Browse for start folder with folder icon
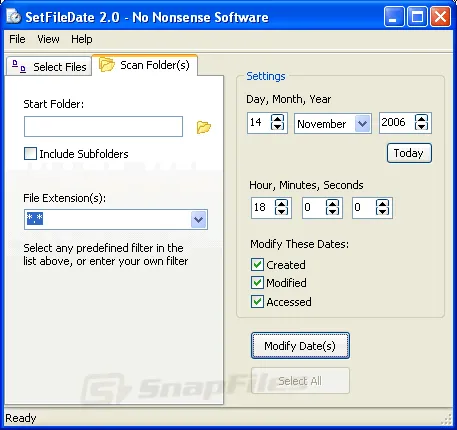The width and height of the screenshot is (457, 430). pos(204,127)
